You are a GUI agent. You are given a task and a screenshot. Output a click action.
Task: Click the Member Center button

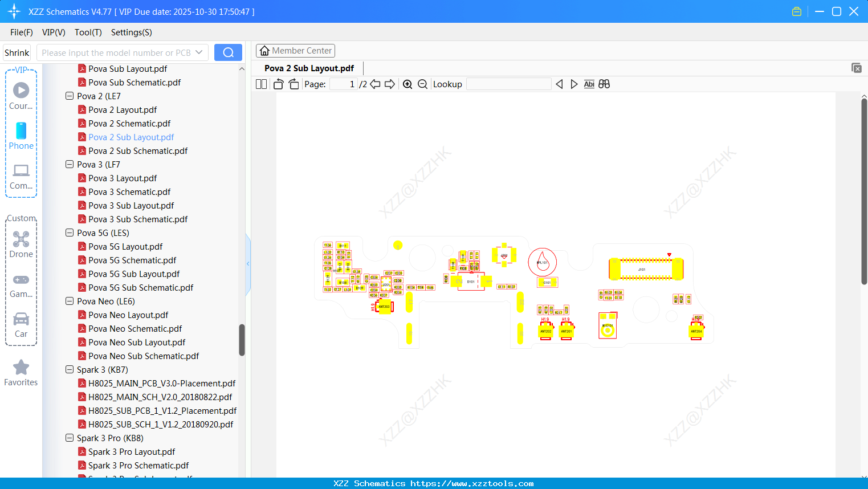coord(295,50)
